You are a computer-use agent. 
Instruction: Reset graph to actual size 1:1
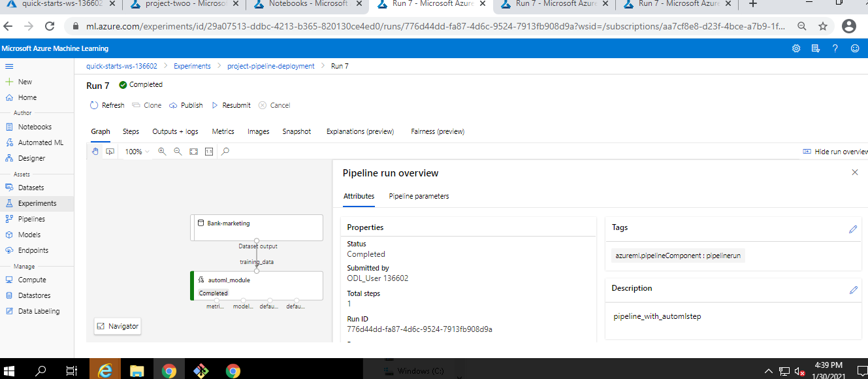209,152
